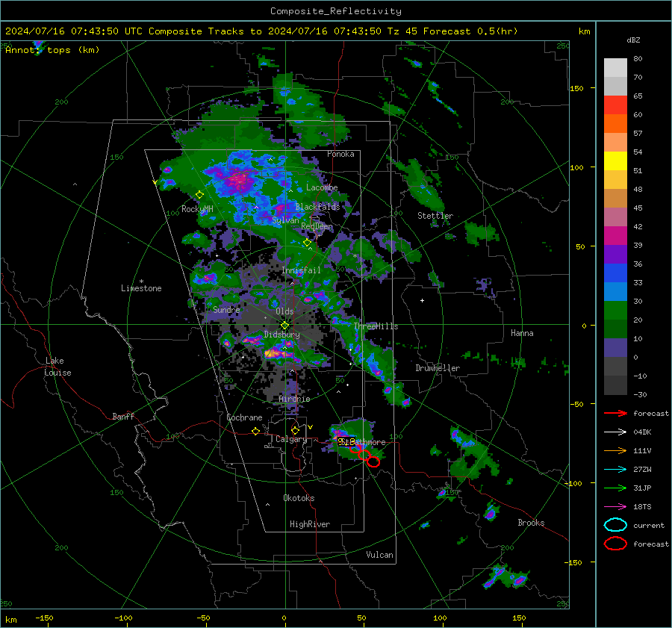Click the cyan current ellipse legend icon

pos(615,525)
